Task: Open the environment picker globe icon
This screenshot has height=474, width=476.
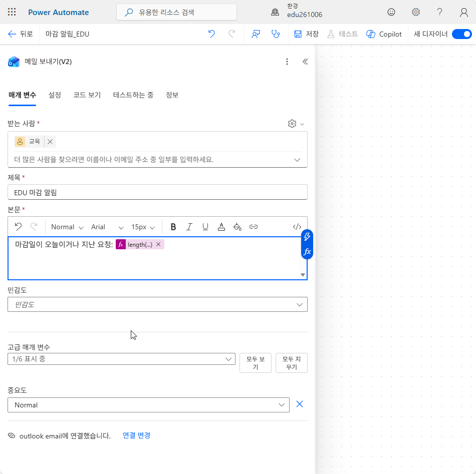Action: (x=275, y=12)
